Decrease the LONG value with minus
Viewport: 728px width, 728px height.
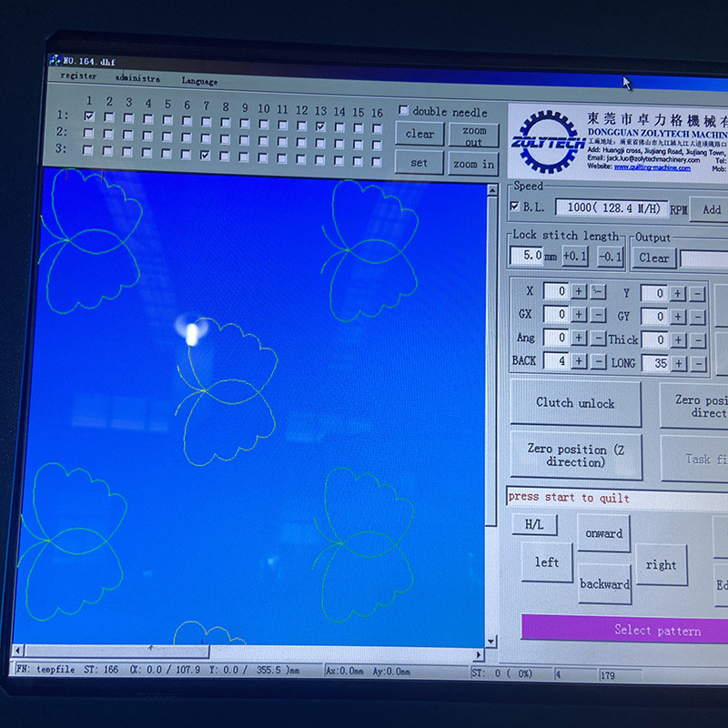699,364
